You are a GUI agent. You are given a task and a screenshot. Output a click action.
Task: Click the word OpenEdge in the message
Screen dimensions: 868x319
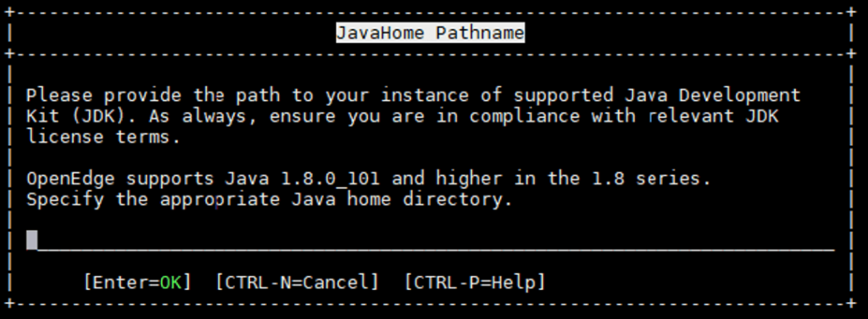(70, 179)
